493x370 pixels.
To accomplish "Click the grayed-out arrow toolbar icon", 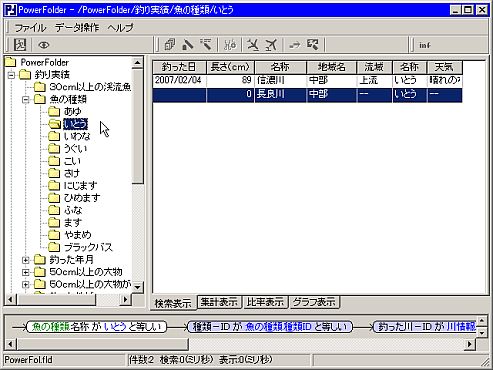I will pos(295,45).
